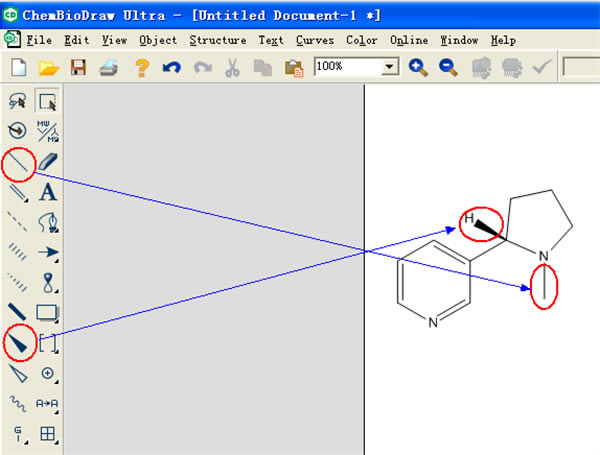Select the Wedged Bond tool
The height and width of the screenshot is (455, 600).
click(18, 343)
